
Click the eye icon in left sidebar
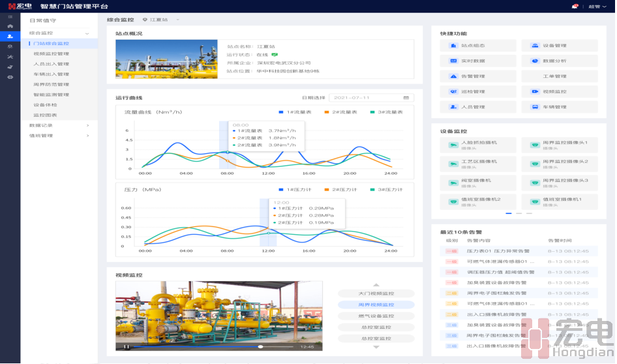coord(10,77)
